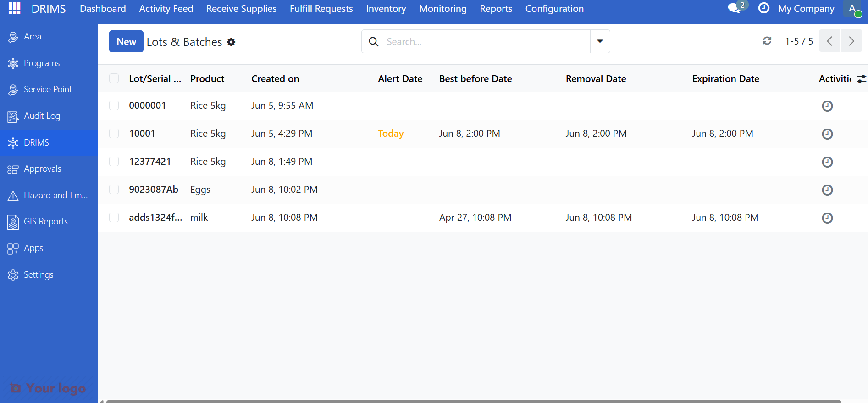Sort by Created on column header

click(275, 79)
